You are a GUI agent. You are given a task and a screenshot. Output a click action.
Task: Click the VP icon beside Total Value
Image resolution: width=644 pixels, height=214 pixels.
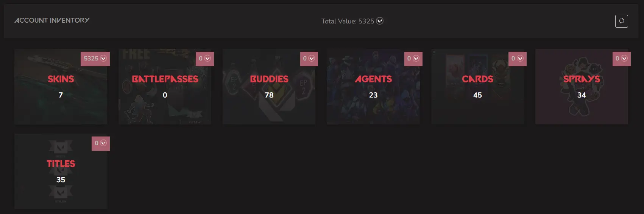(380, 21)
